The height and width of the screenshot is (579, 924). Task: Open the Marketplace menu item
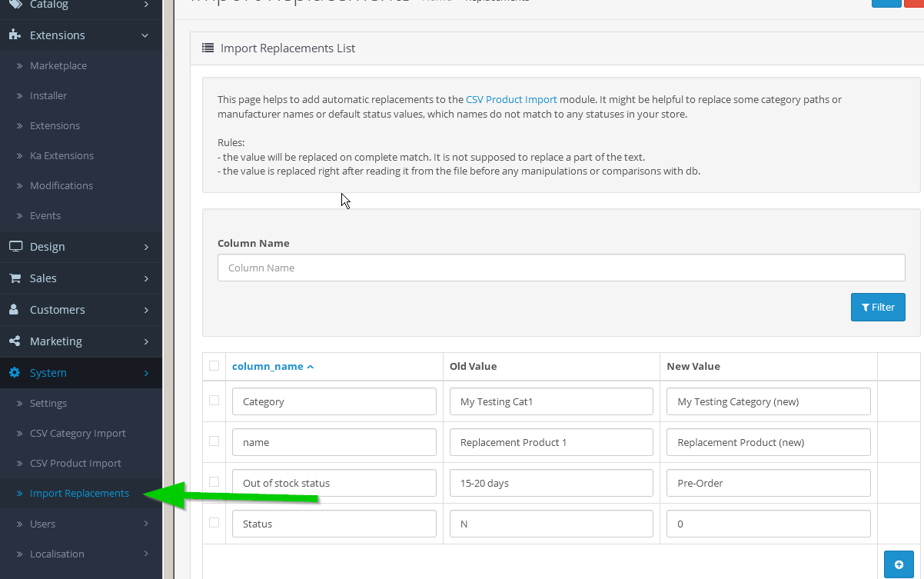[x=58, y=66]
